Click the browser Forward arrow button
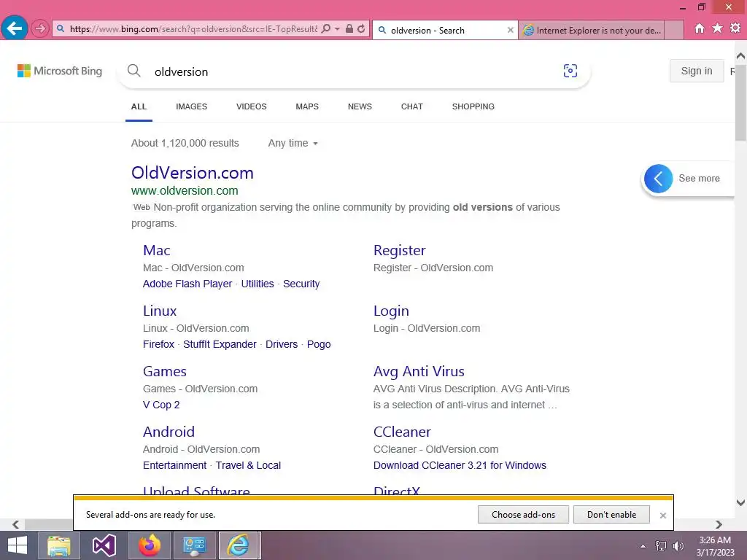747x560 pixels. pyautogui.click(x=40, y=29)
